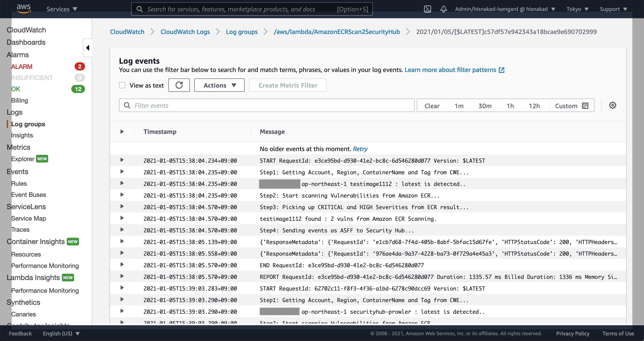Enable the View as text checkbox
Viewport: 644px width, 341px height.
click(122, 85)
